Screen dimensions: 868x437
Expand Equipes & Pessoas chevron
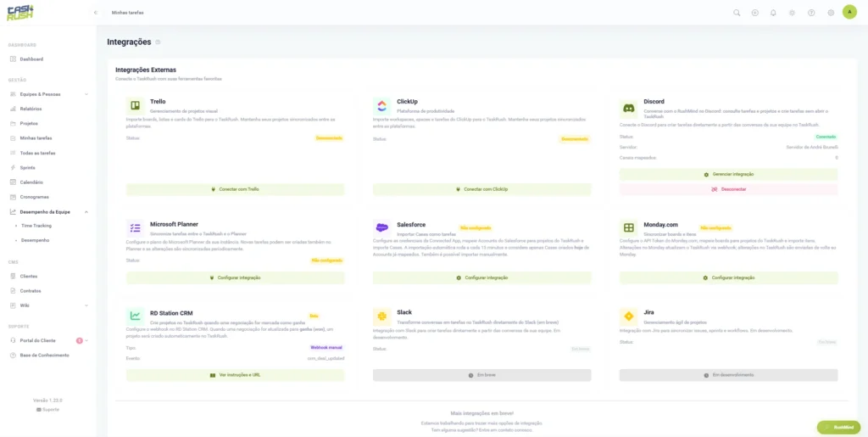point(86,94)
